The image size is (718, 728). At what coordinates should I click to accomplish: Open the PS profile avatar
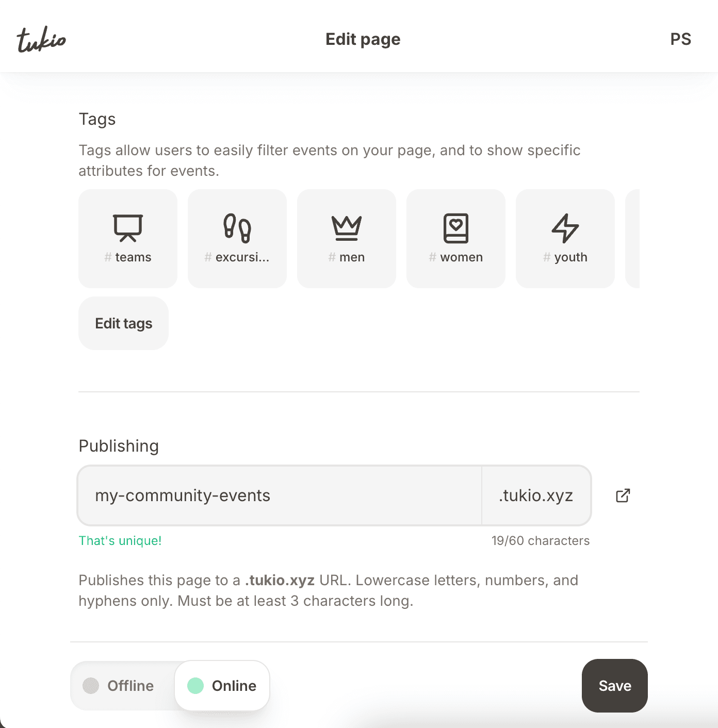tap(680, 39)
